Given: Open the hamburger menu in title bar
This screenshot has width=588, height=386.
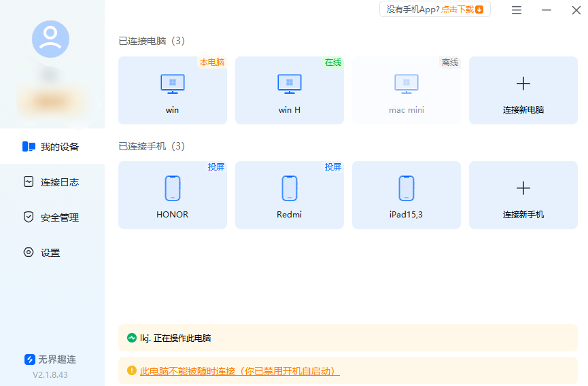Looking at the screenshot, I should (x=517, y=10).
